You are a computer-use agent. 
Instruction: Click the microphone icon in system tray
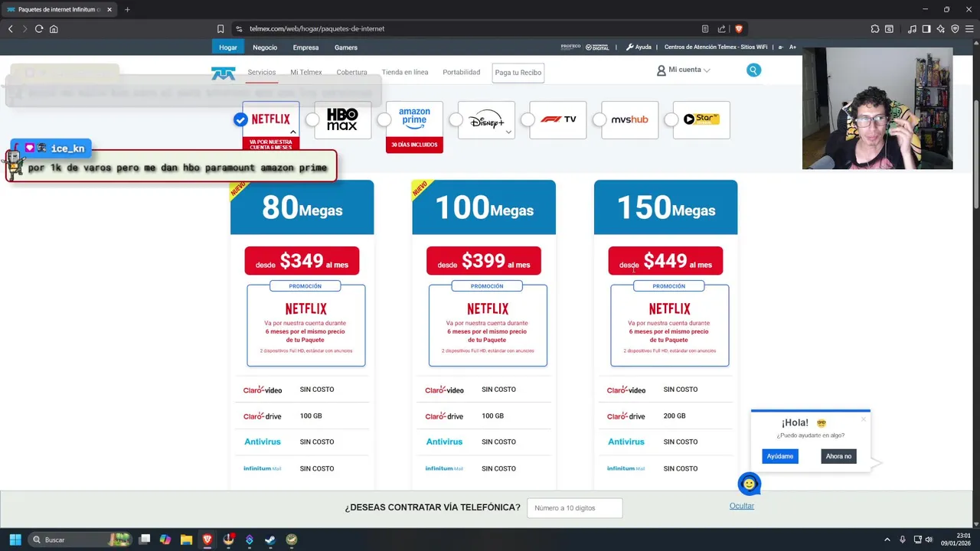coord(903,540)
